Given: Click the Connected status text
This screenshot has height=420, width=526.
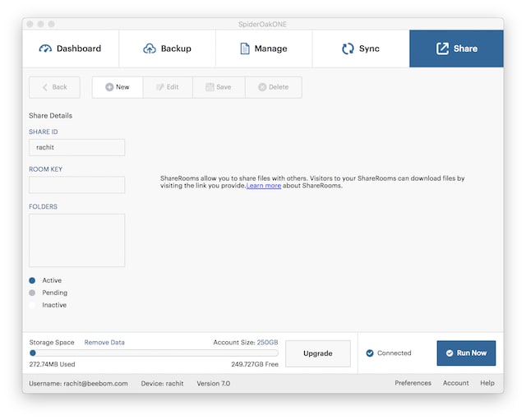Looking at the screenshot, I should pos(394,353).
